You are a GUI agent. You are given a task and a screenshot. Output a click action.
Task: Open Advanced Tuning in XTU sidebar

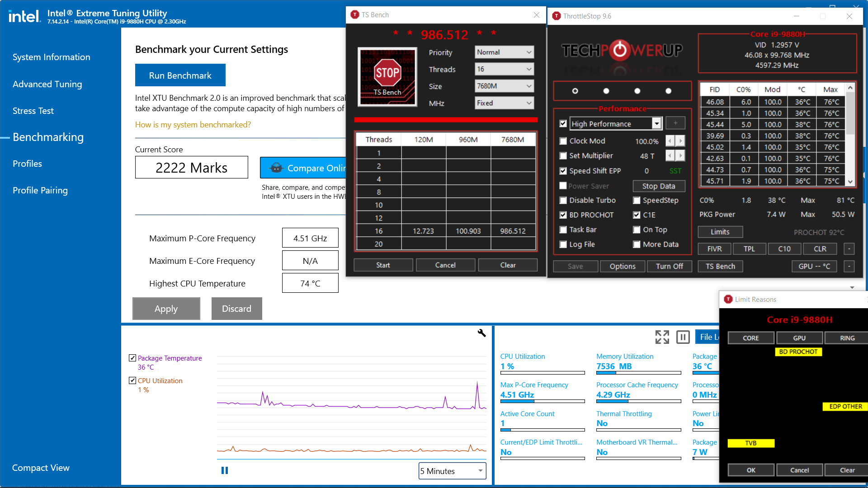coord(47,84)
